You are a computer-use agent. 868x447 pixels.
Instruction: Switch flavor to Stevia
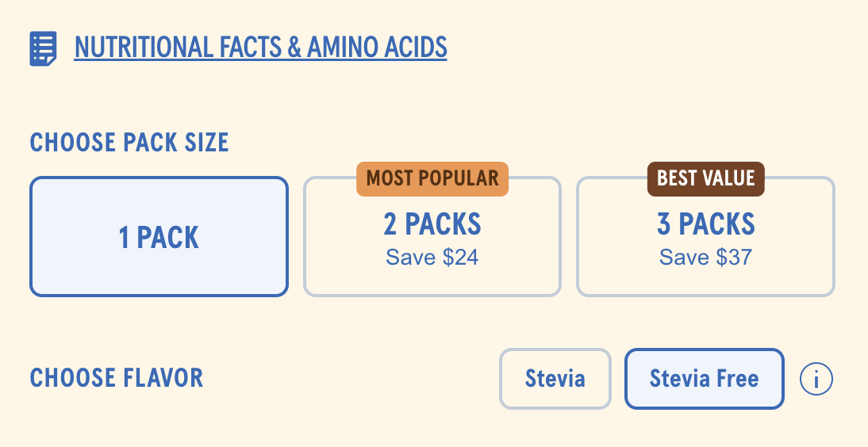pos(555,379)
